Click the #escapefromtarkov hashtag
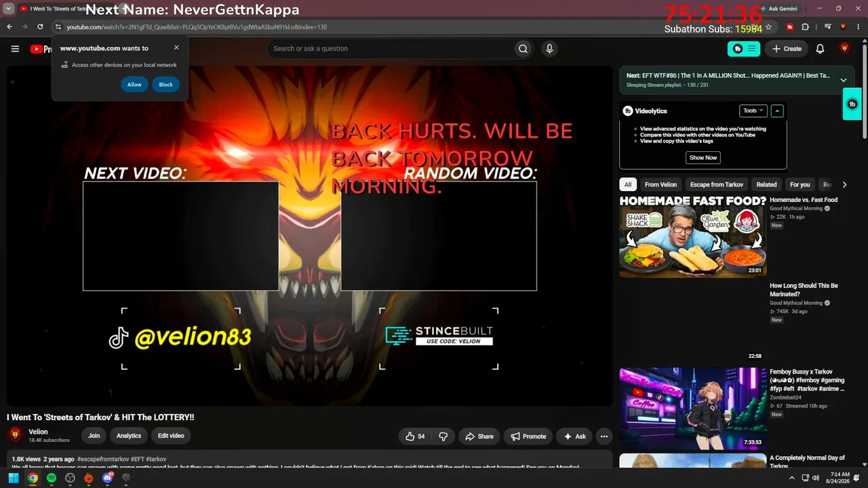This screenshot has height=488, width=868. (103, 459)
